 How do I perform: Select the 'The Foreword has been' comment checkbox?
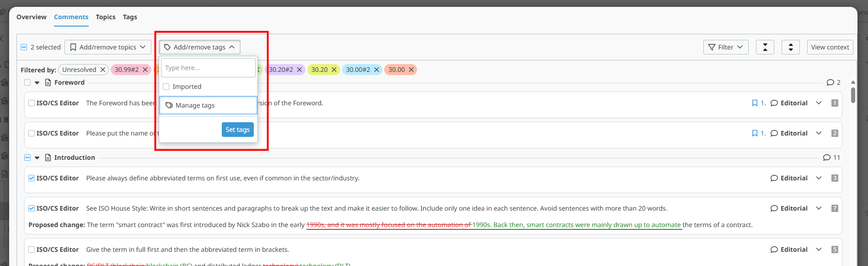click(32, 103)
